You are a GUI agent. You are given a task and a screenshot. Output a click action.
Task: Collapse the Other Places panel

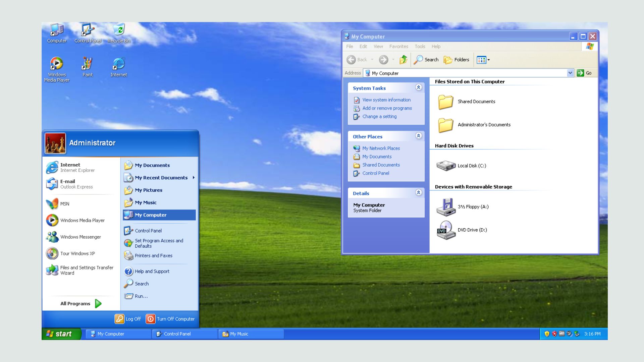click(x=418, y=136)
